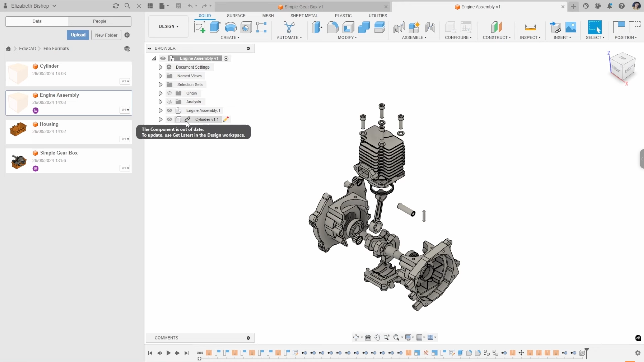
Task: Switch to the Sheet Metal tab
Action: pyautogui.click(x=304, y=16)
